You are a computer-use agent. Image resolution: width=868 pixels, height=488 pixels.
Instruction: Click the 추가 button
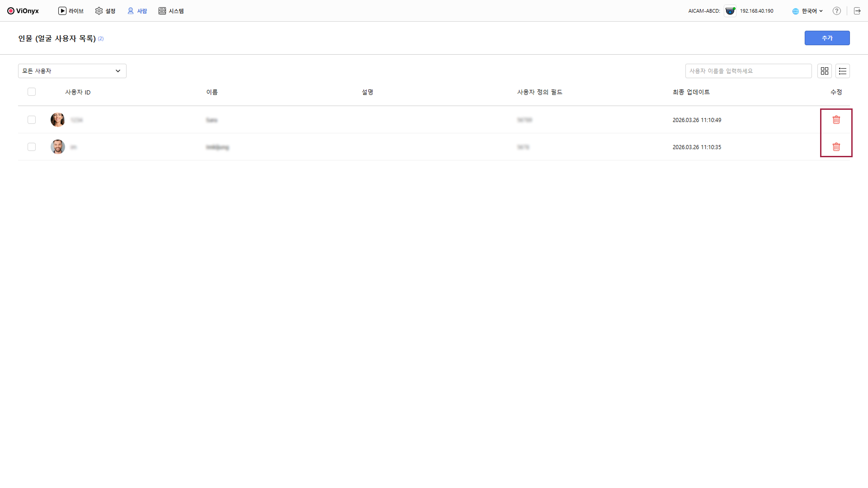(827, 38)
